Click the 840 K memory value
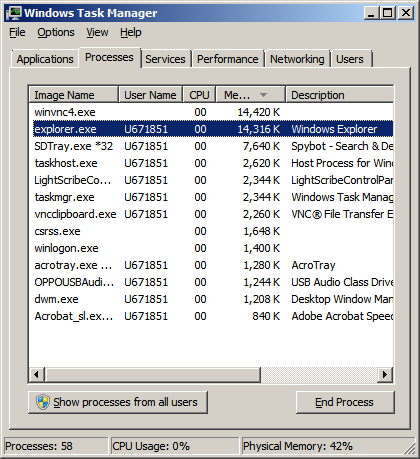This screenshot has width=420, height=459. [x=266, y=316]
